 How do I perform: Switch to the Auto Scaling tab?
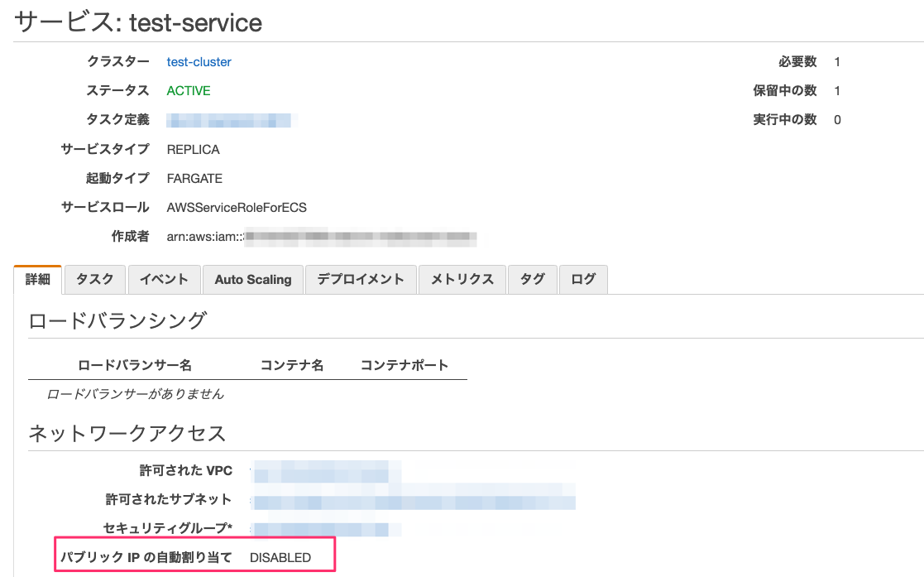tap(252, 280)
